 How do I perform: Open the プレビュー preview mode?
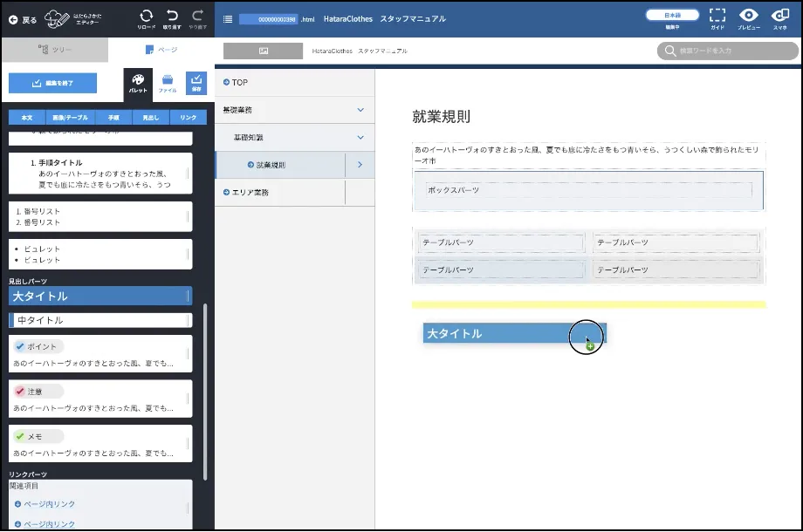click(x=748, y=17)
